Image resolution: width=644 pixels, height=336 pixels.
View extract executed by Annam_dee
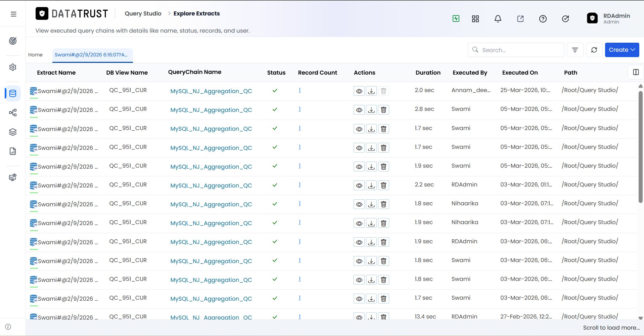[x=359, y=91]
